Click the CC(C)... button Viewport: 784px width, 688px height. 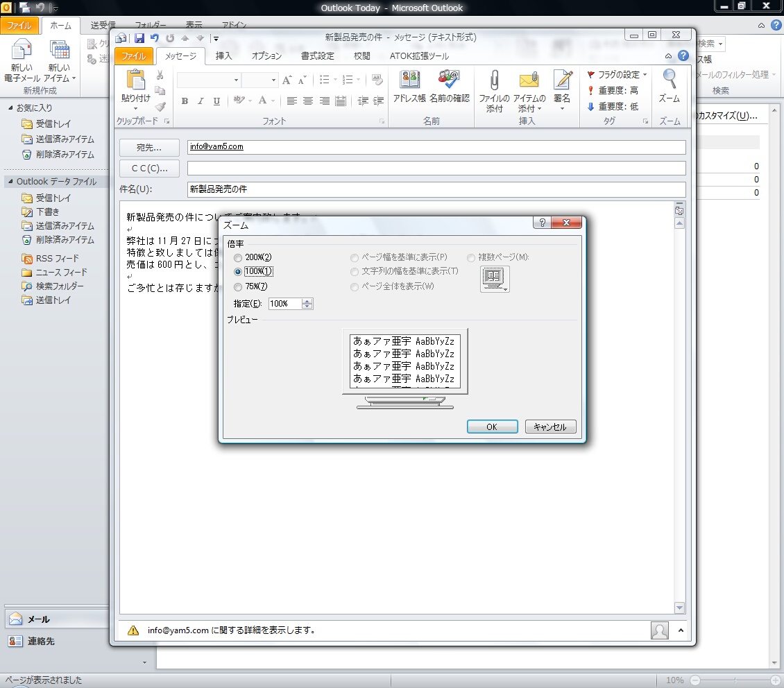pos(149,169)
